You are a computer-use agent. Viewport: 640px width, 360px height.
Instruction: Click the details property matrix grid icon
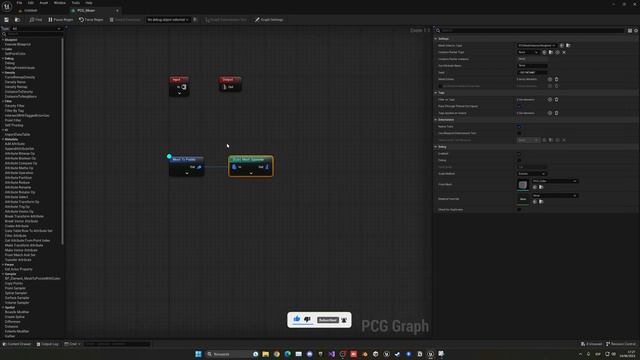(630, 31)
